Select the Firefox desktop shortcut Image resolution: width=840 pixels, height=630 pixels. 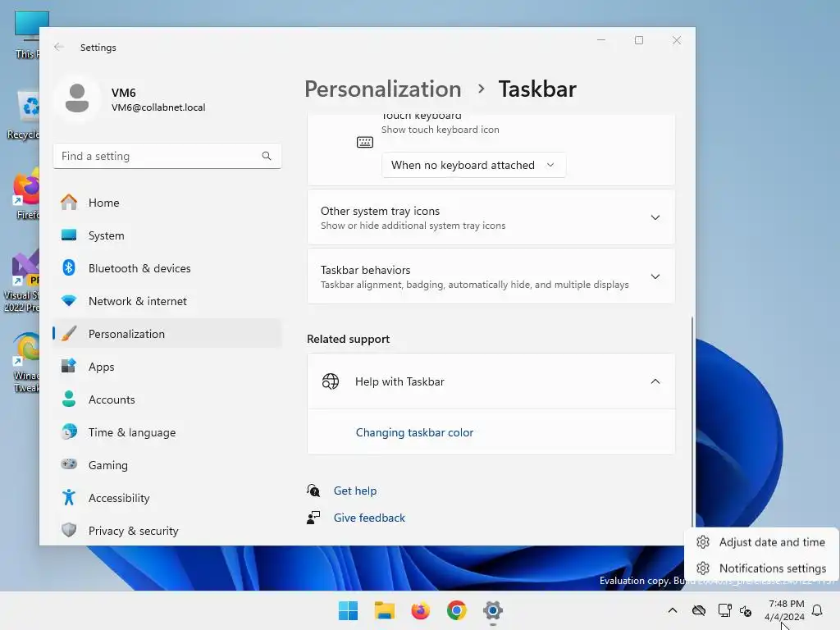[25, 195]
